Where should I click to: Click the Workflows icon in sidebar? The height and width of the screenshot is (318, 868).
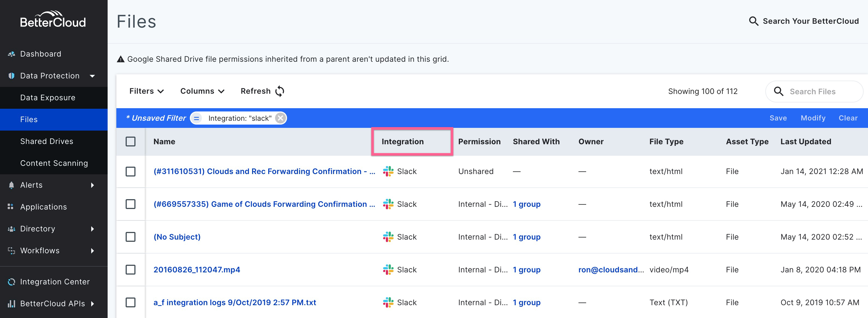[x=11, y=250]
